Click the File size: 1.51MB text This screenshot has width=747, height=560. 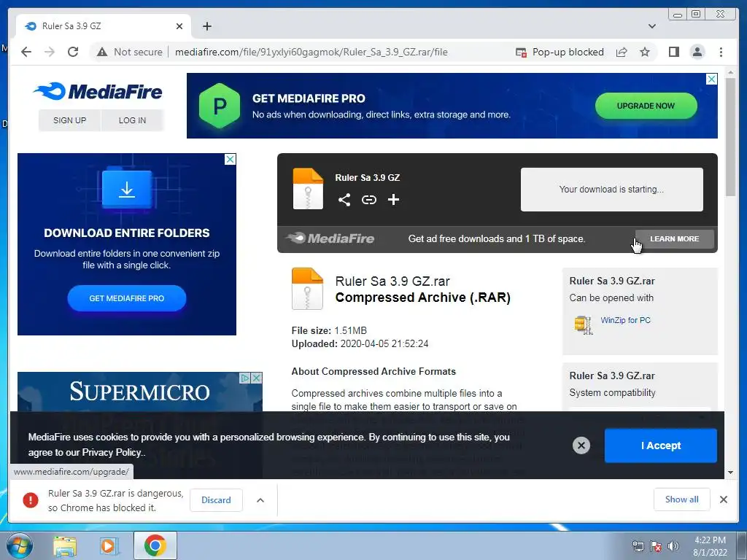[329, 330]
